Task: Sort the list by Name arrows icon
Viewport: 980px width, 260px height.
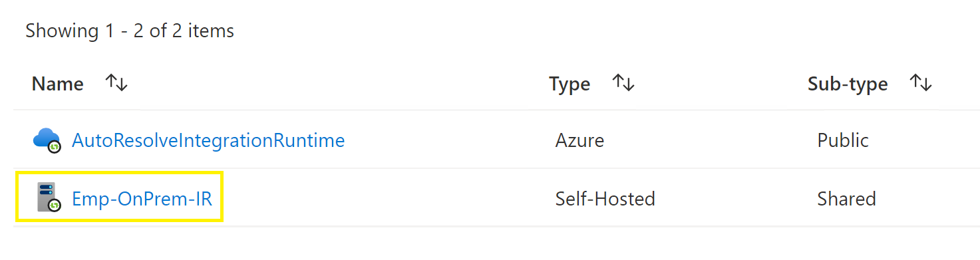Action: pos(116,84)
